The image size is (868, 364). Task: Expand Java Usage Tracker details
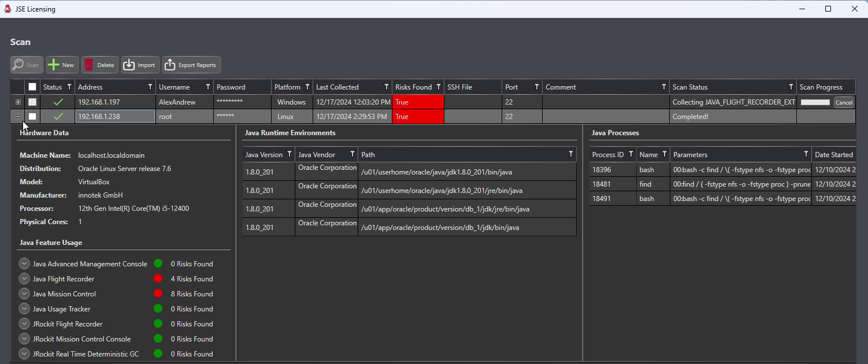click(24, 309)
